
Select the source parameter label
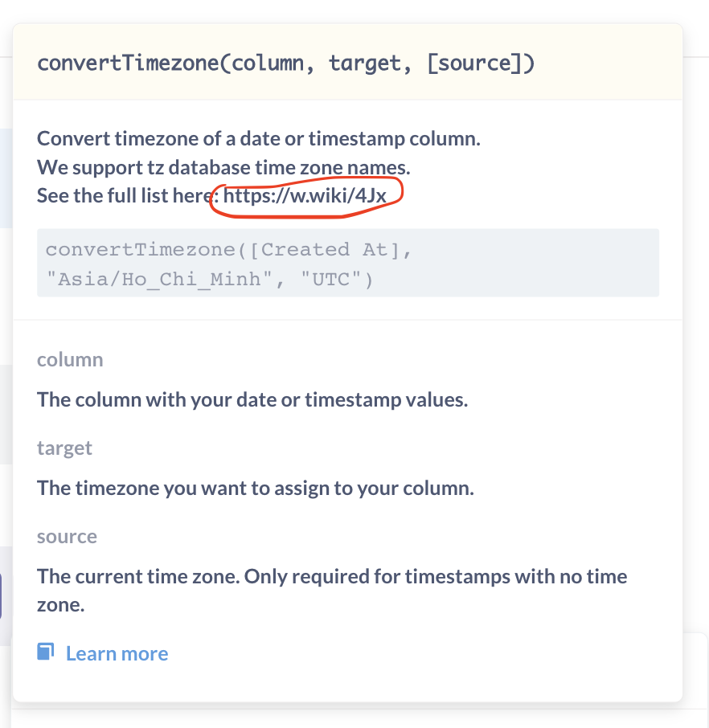click(66, 536)
